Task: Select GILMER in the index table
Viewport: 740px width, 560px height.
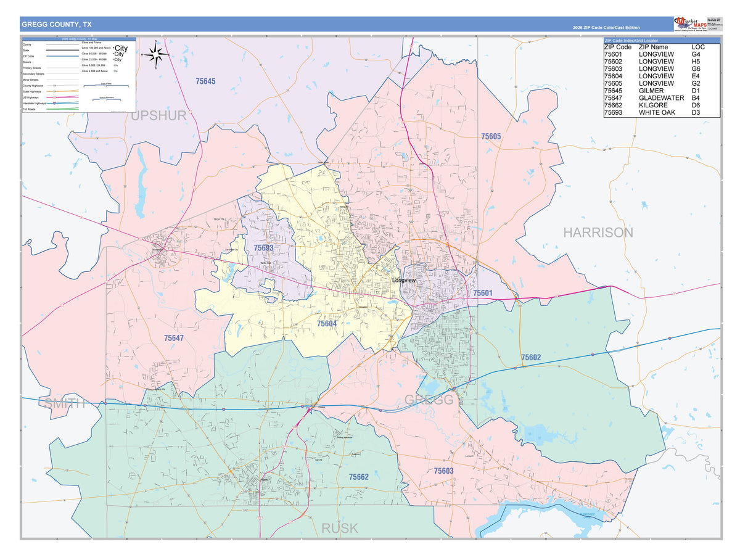Action: tap(651, 91)
